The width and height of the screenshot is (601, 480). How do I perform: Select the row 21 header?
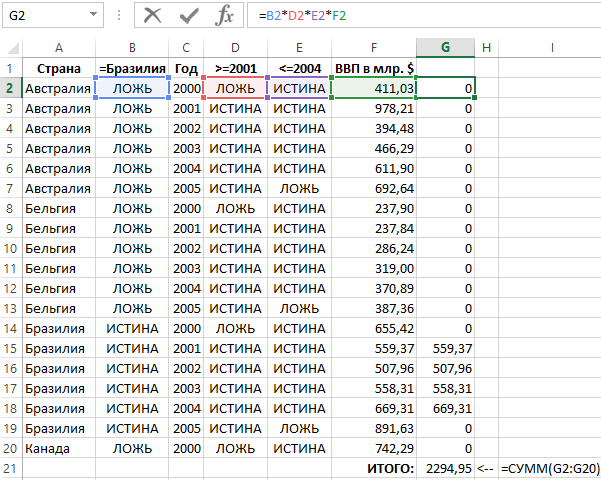click(x=11, y=468)
